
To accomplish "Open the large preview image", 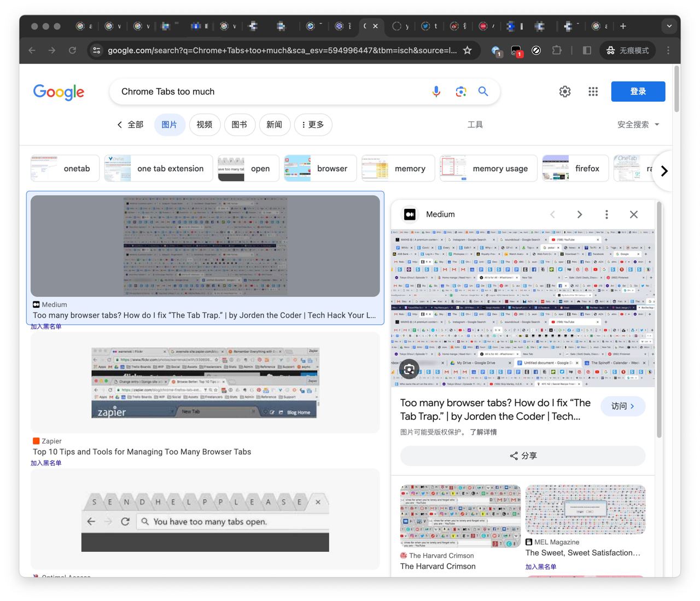I will click(523, 308).
